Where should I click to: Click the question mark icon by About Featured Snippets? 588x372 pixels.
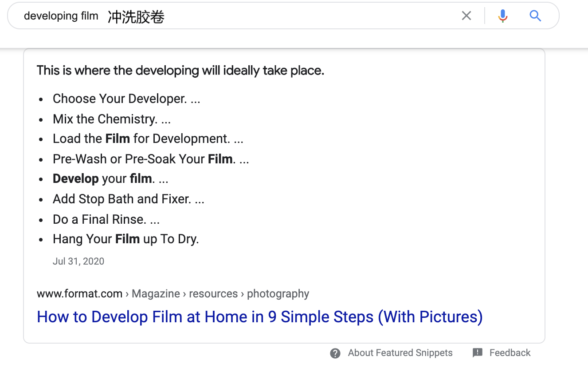pyautogui.click(x=335, y=353)
